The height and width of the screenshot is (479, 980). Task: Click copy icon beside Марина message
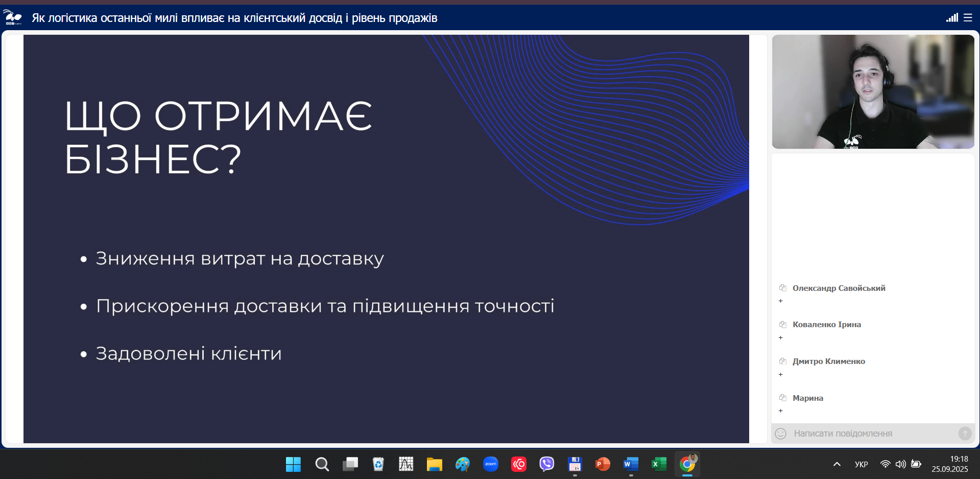coord(782,398)
